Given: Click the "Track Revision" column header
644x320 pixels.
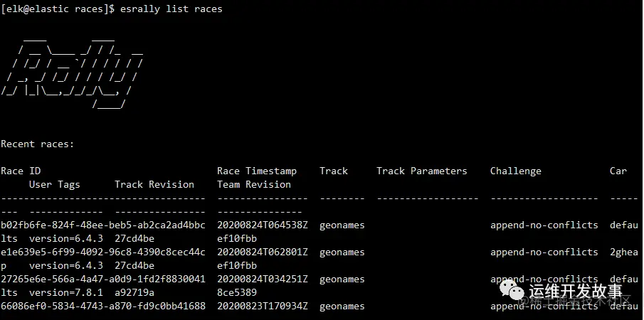Looking at the screenshot, I should (154, 184).
